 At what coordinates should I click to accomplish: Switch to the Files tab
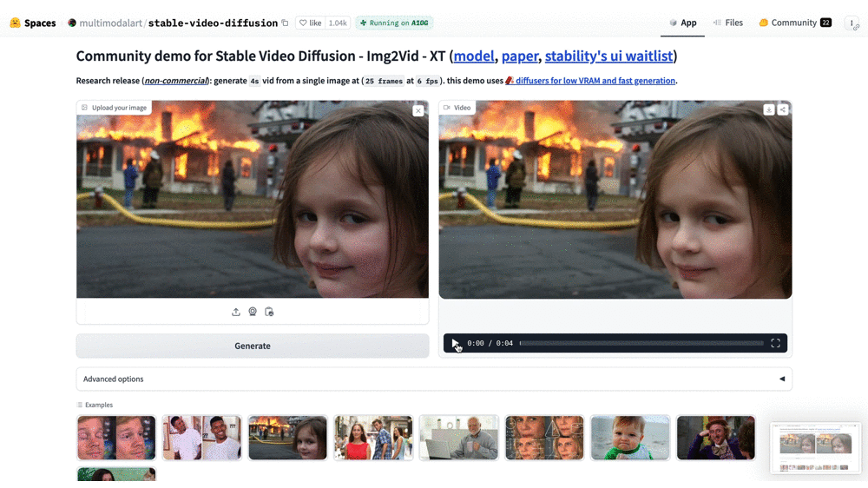tap(728, 23)
